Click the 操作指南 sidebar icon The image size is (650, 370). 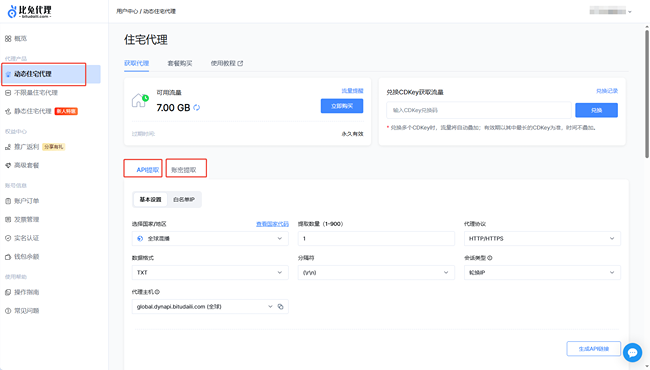click(8, 293)
